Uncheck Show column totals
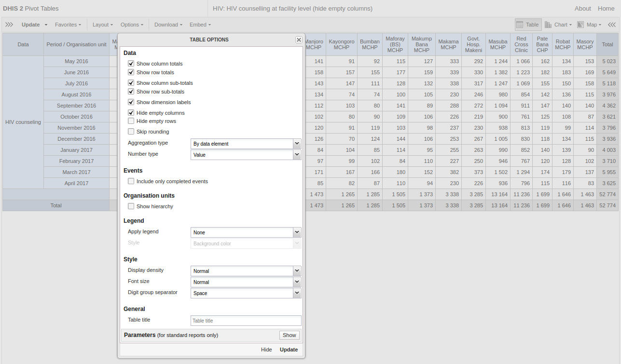The width and height of the screenshot is (621, 364). pos(131,64)
